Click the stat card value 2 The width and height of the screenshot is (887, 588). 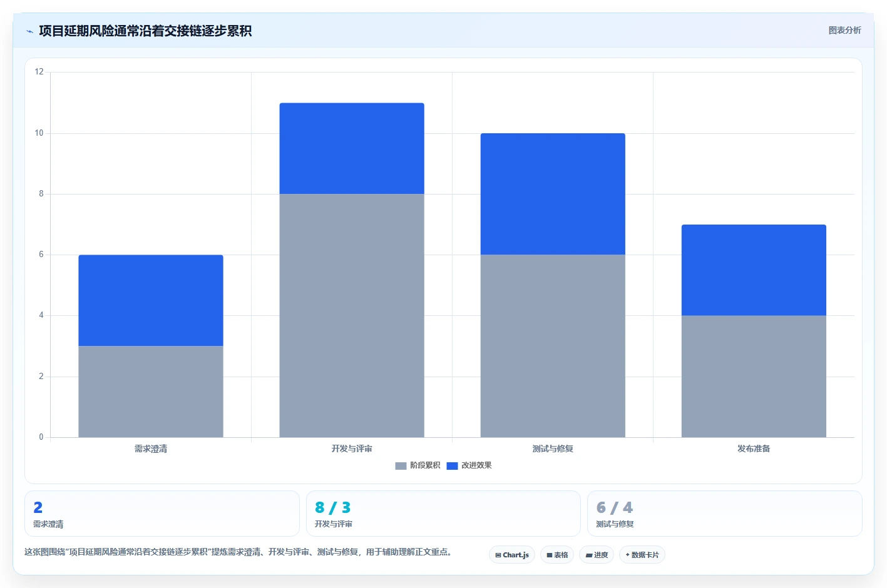[x=38, y=507]
